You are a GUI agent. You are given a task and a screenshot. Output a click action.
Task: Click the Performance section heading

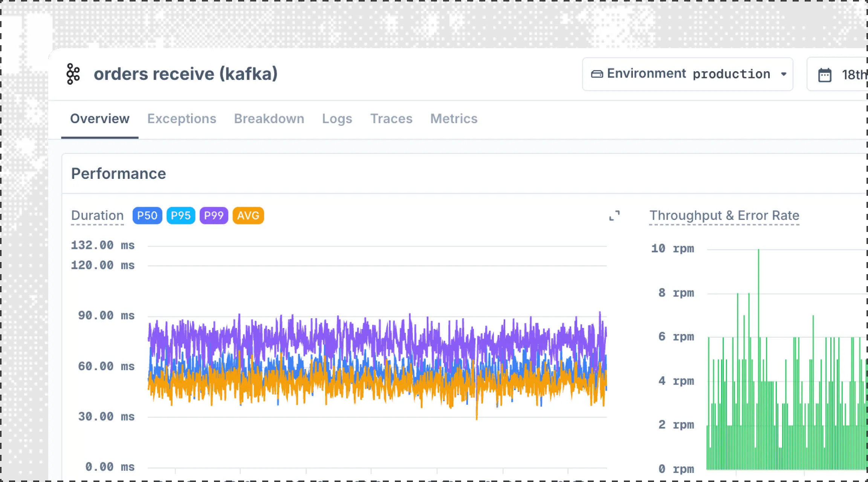click(x=118, y=174)
